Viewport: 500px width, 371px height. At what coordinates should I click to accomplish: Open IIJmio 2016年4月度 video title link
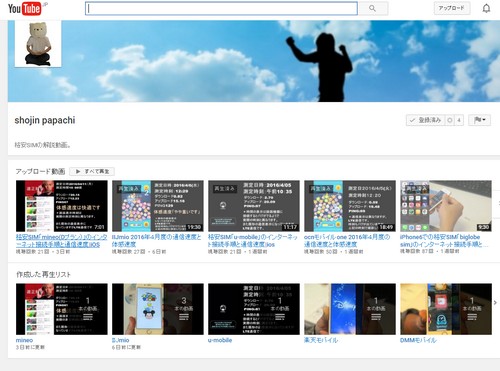157,241
